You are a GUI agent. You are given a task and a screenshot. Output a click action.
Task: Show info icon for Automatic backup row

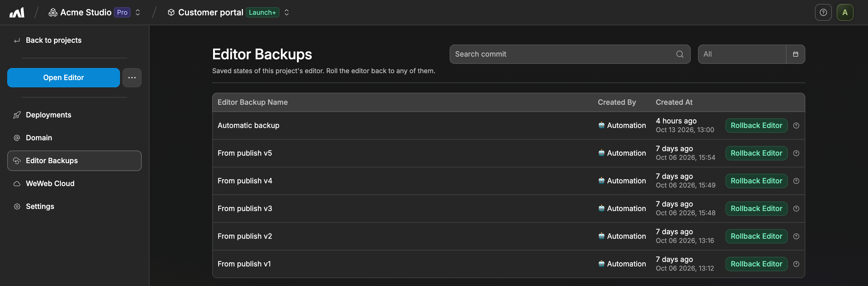tap(796, 126)
